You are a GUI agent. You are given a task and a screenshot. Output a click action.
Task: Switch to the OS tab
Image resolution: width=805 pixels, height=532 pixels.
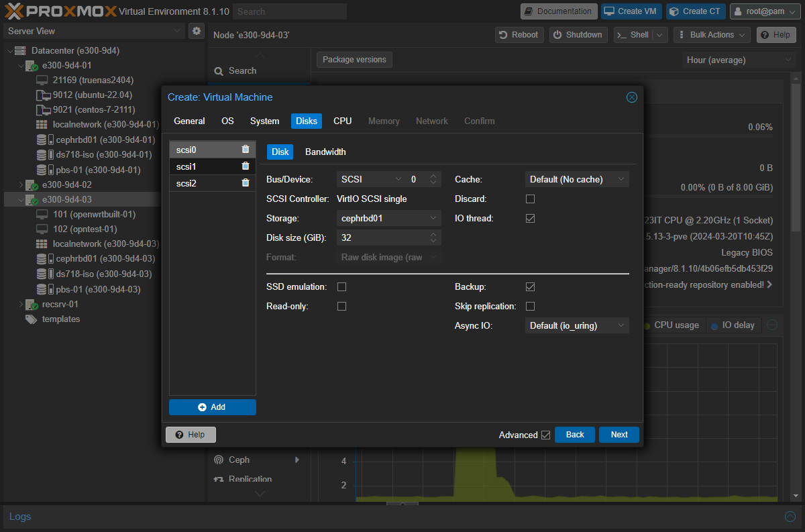coord(228,121)
